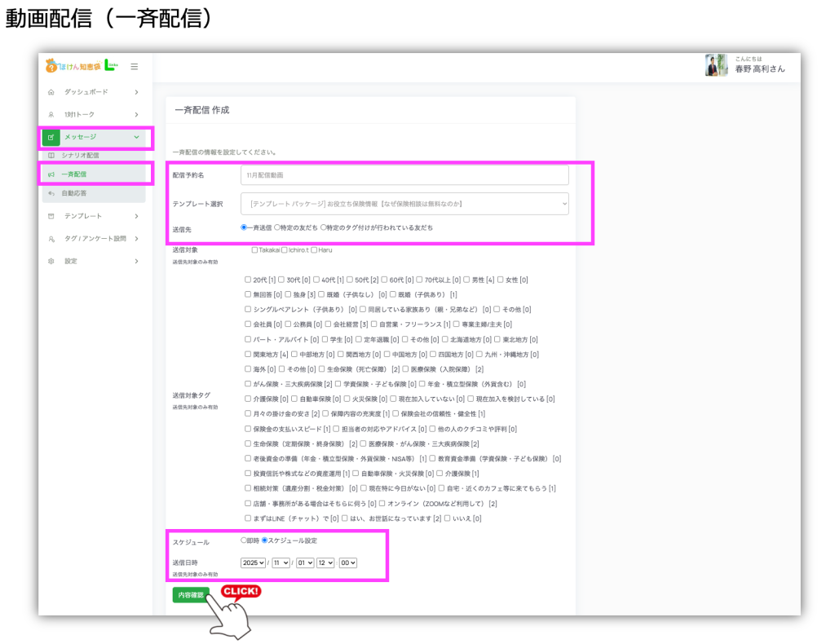This screenshot has height=644, width=835.
Task: Expand the タグ/アンケート設問 chevron
Action: click(137, 239)
